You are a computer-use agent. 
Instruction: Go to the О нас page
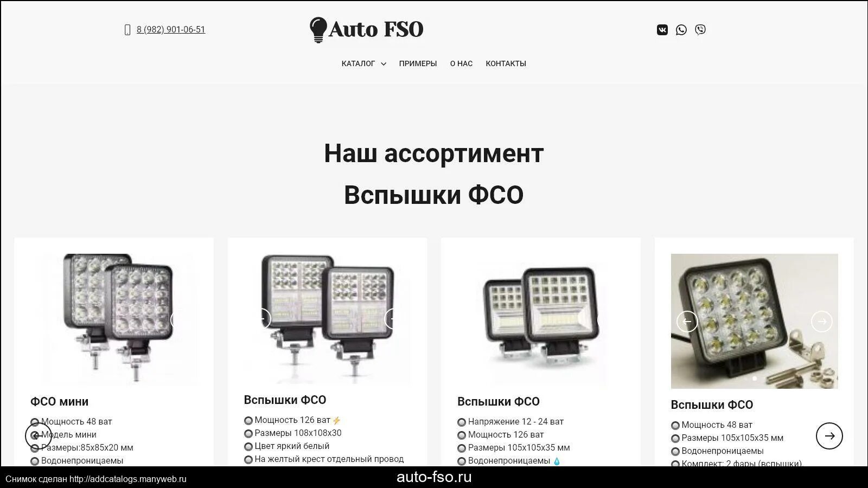click(461, 63)
